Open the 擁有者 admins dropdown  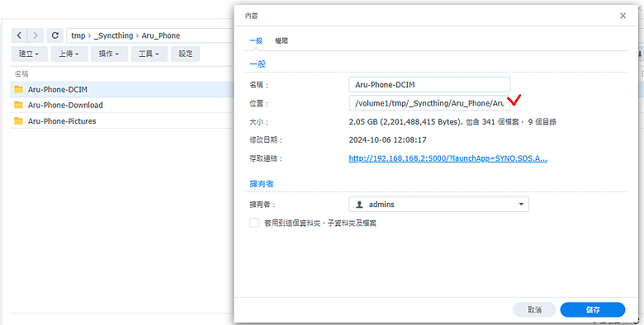point(438,205)
